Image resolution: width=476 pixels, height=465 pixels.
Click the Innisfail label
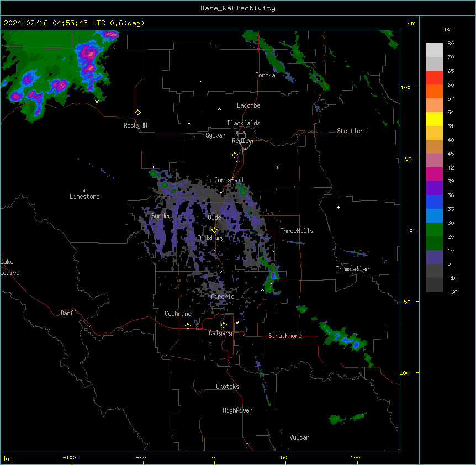point(229,180)
